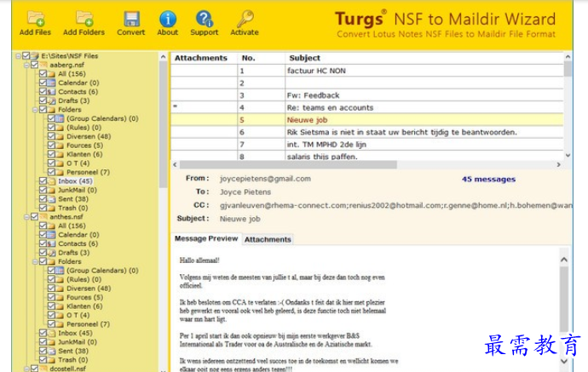Toggle Inbox (45) checkbox under anthes.nsf
The image size is (588, 372).
coord(43,333)
